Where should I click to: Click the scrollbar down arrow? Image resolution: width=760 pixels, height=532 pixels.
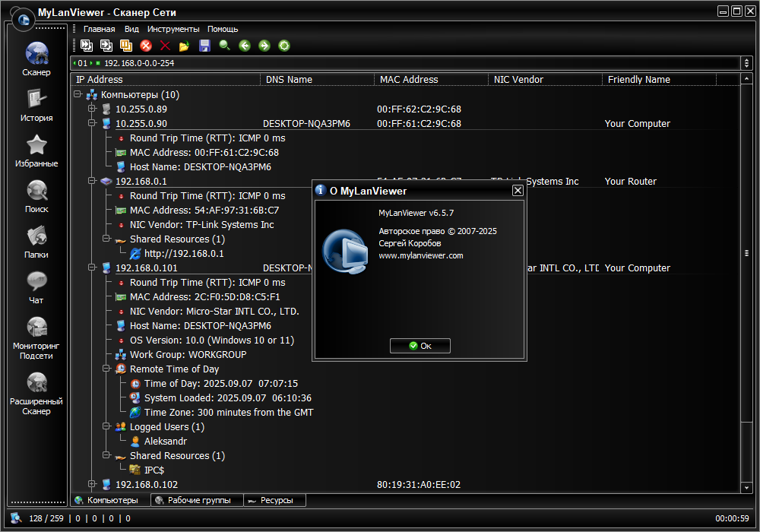[x=746, y=488]
